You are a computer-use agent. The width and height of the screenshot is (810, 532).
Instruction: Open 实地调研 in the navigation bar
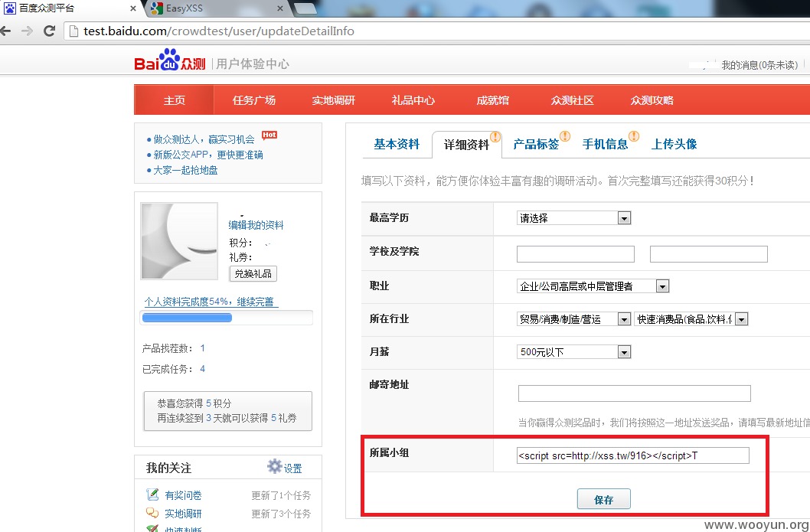point(333,100)
